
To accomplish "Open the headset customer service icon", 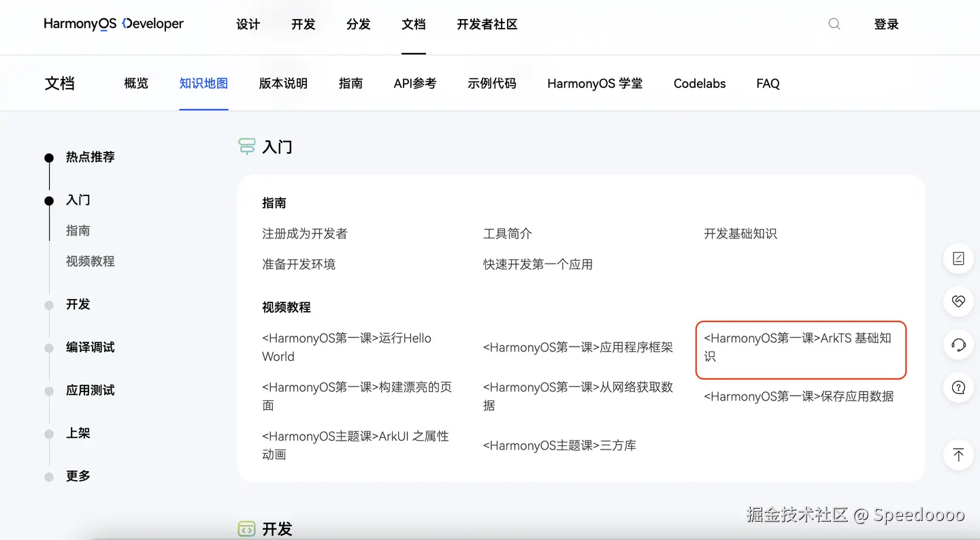I will coord(958,345).
